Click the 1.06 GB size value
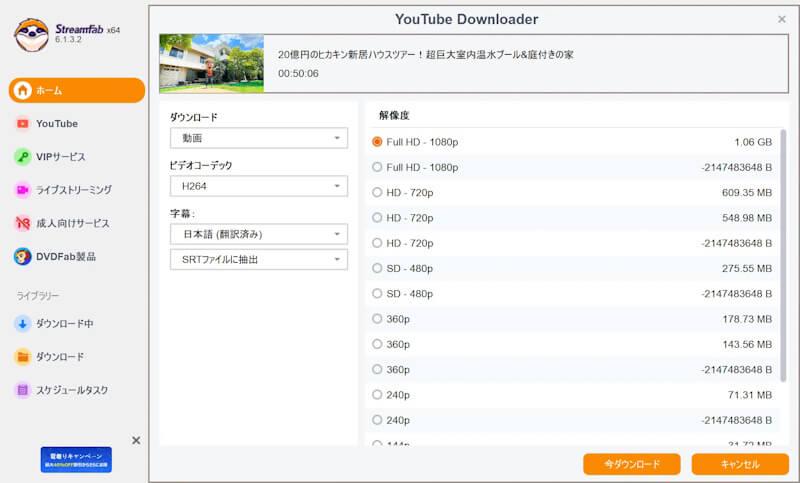The width and height of the screenshot is (800, 483). 753,142
